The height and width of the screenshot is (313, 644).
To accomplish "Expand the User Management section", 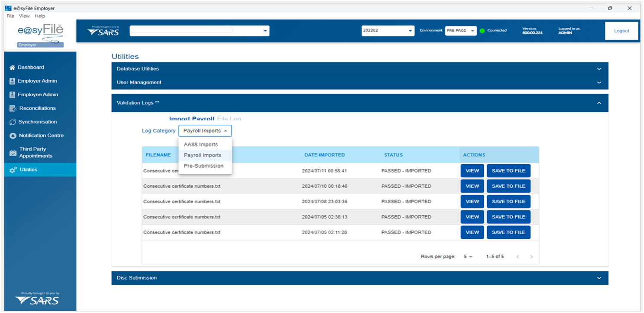I will (599, 82).
